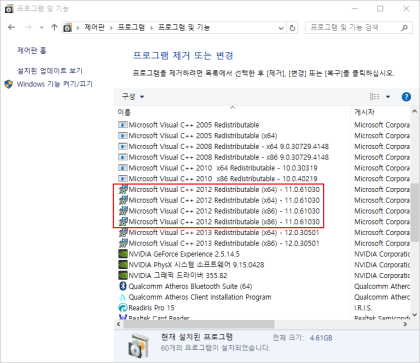Click the window title bar app icon

pyautogui.click(x=9, y=9)
